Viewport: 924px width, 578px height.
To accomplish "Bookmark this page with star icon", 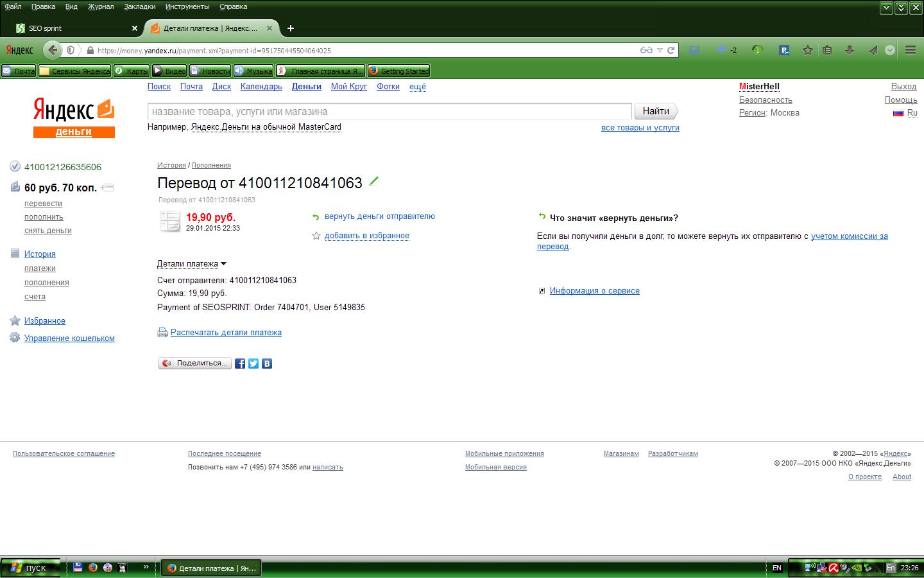I will [x=808, y=50].
